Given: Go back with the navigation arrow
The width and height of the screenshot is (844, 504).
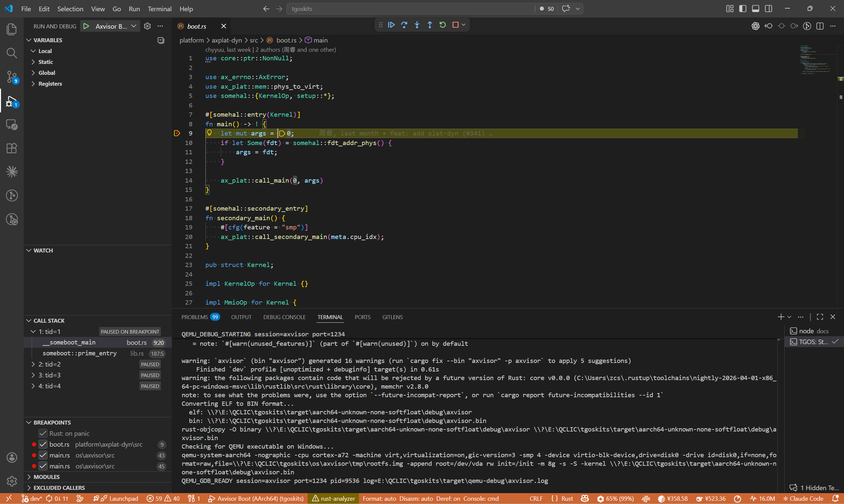Looking at the screenshot, I should (266, 9).
